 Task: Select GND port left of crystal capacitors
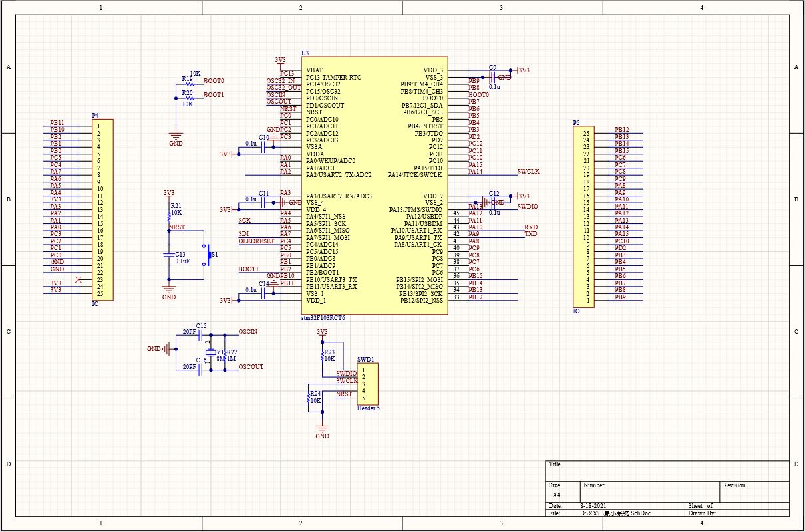point(160,348)
